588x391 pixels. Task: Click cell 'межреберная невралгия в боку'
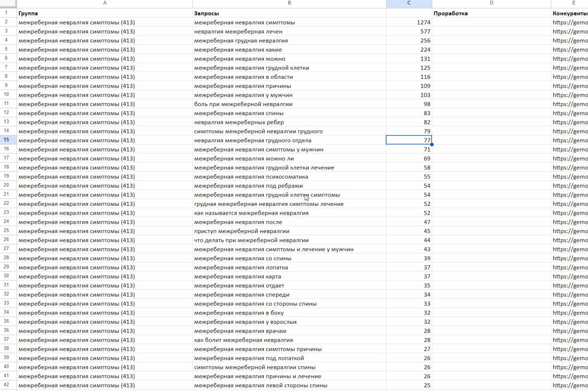tap(289, 313)
